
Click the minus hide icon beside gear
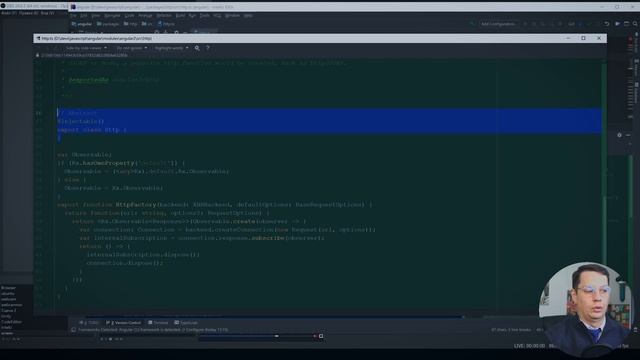point(628,135)
